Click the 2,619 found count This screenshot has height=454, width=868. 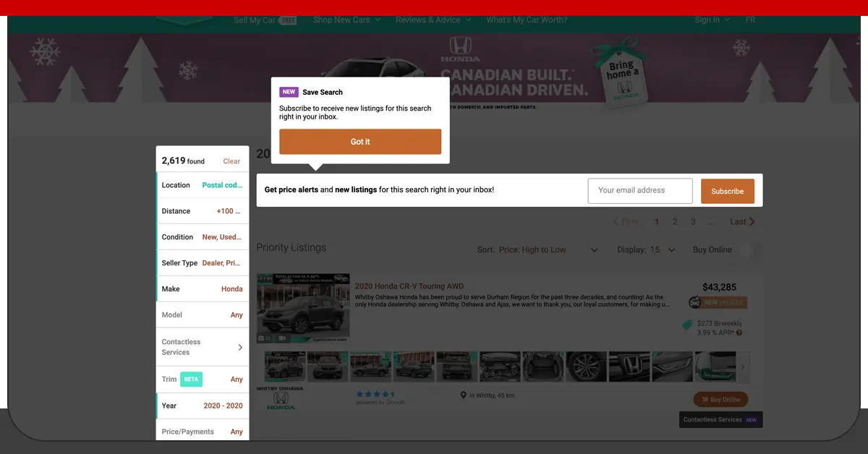click(x=183, y=161)
